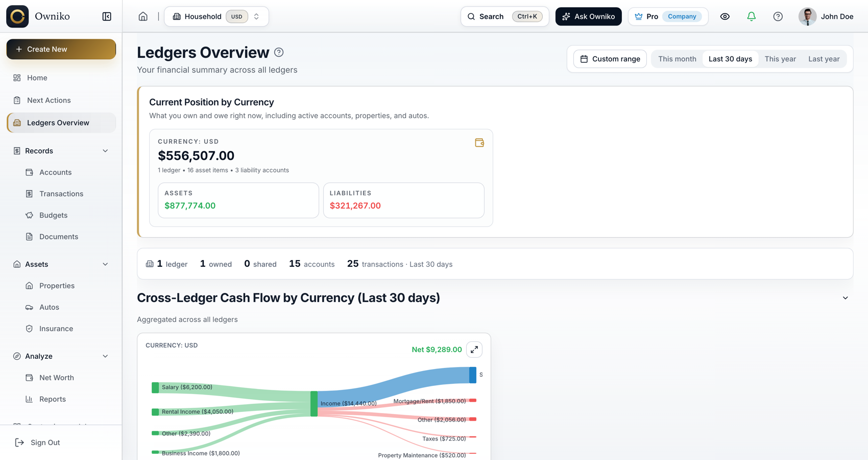Select the Last 30 days range
The width and height of the screenshot is (868, 460).
tap(730, 59)
